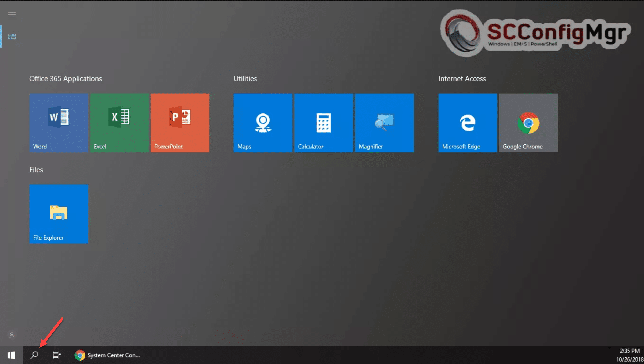644x364 pixels.
Task: Expand Office 365 Applications group
Action: coord(65,78)
